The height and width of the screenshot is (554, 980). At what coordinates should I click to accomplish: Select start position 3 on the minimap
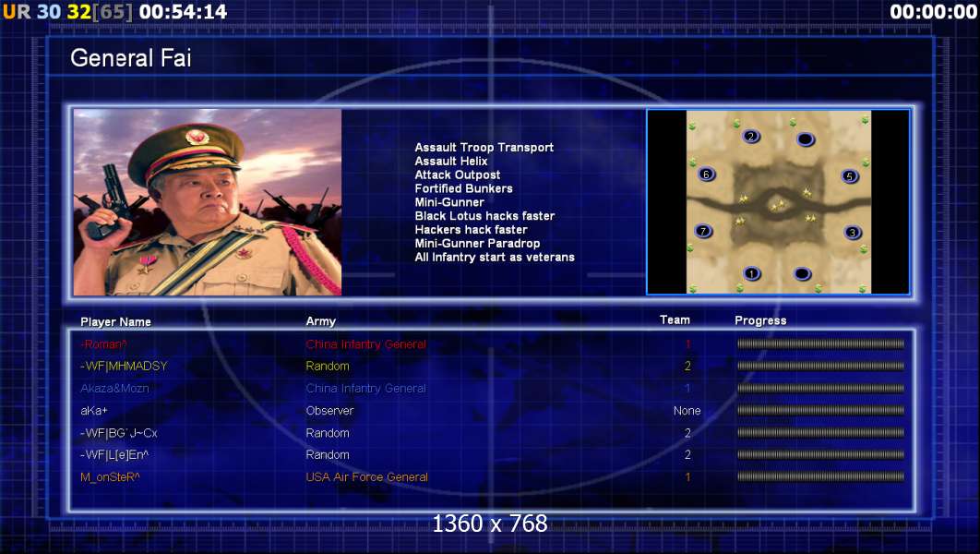[853, 233]
